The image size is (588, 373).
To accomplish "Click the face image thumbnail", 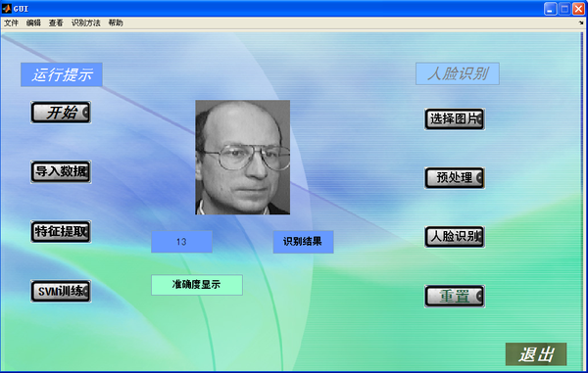I will (x=243, y=158).
